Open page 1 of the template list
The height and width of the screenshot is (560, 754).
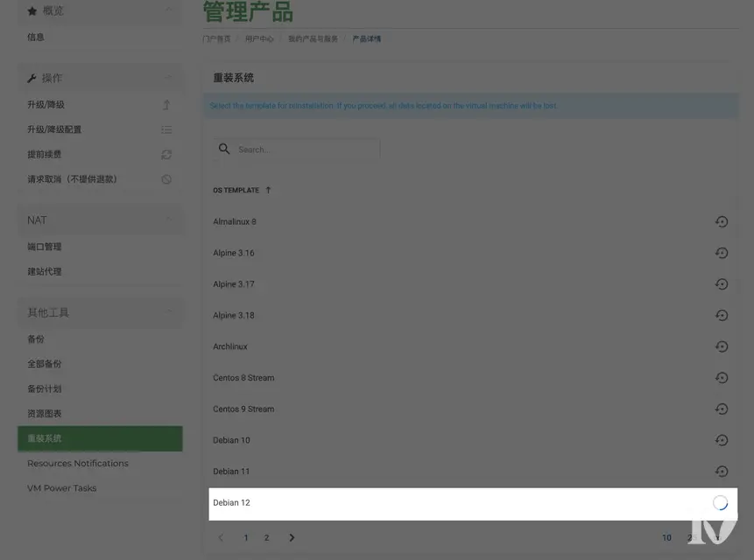click(246, 538)
